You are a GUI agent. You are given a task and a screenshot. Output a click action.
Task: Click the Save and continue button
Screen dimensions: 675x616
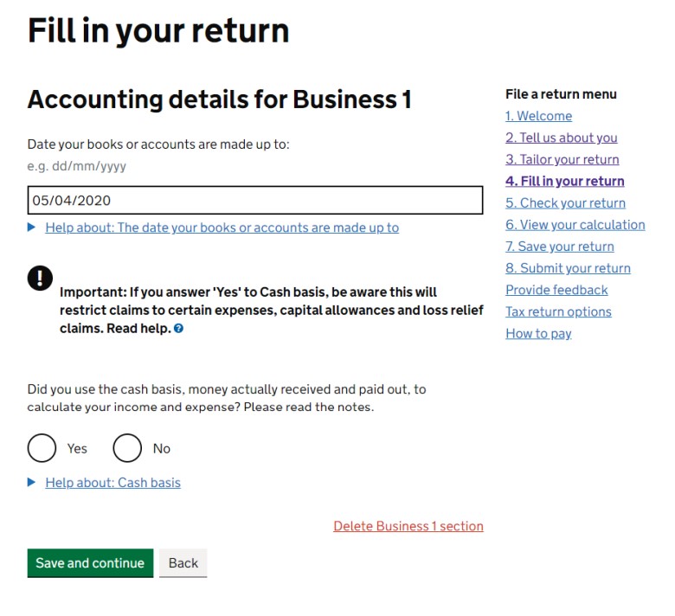[x=90, y=563]
